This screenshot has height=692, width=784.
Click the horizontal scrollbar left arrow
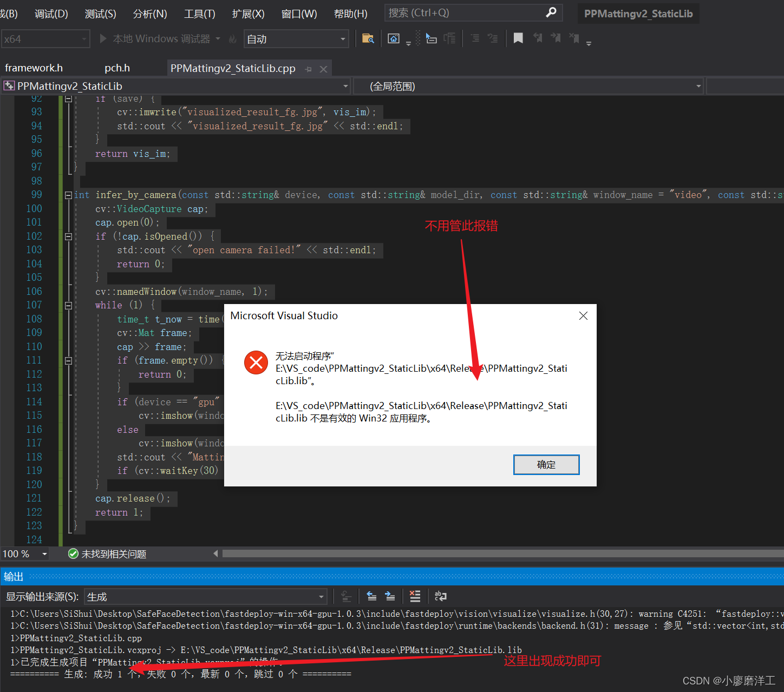(216, 553)
